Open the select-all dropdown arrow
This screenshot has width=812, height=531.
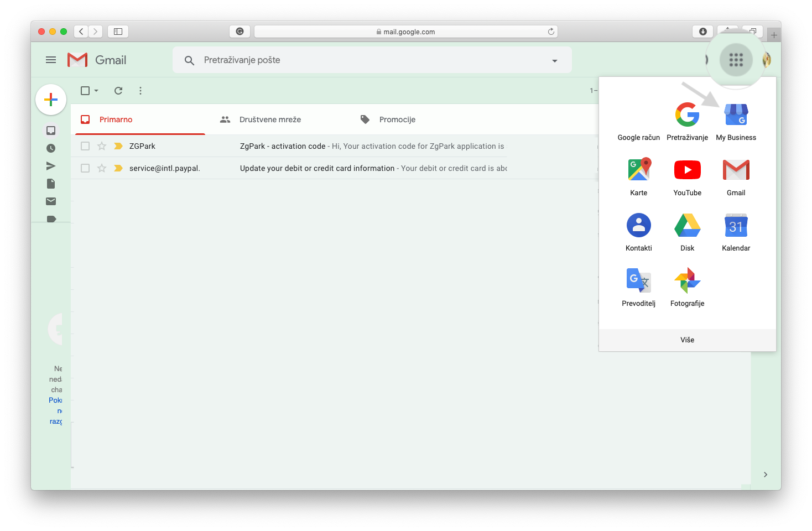96,91
